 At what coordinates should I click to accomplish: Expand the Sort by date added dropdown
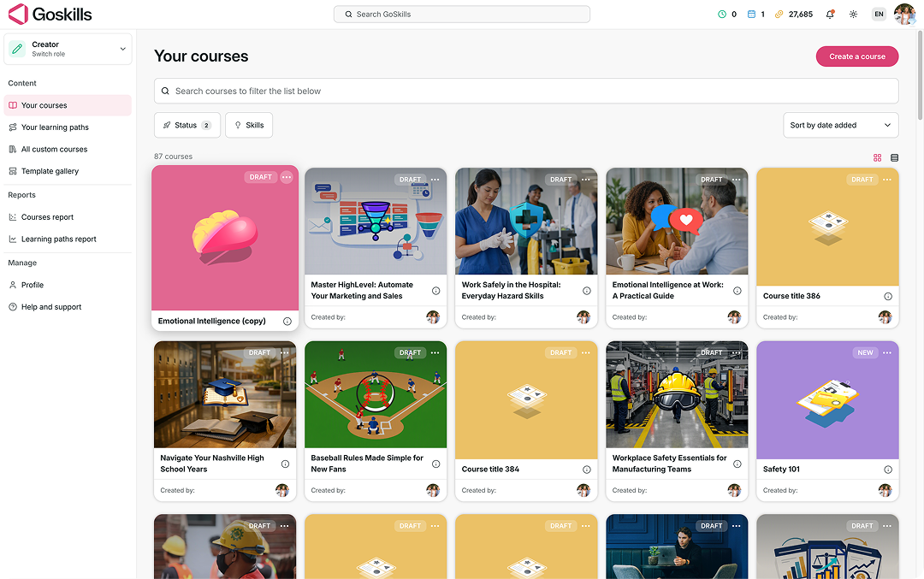(x=840, y=125)
